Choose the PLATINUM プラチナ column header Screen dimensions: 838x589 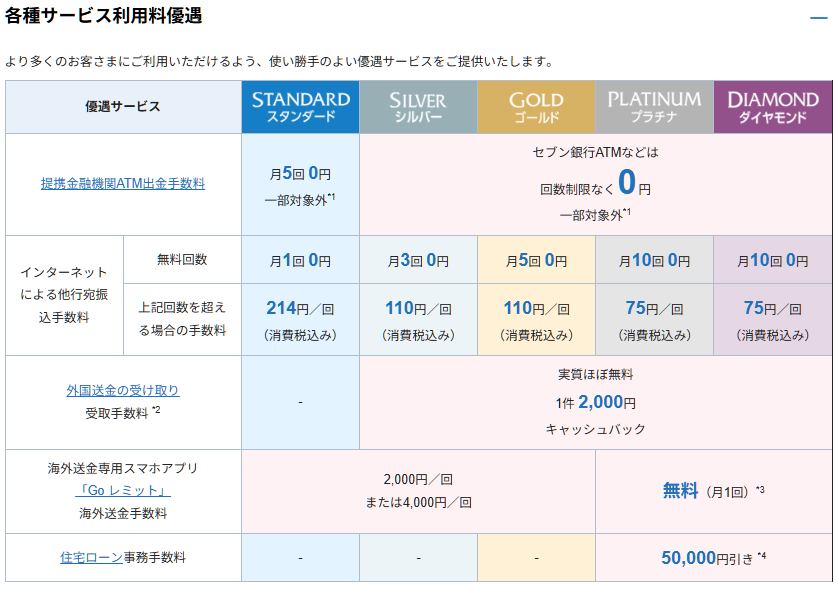654,107
